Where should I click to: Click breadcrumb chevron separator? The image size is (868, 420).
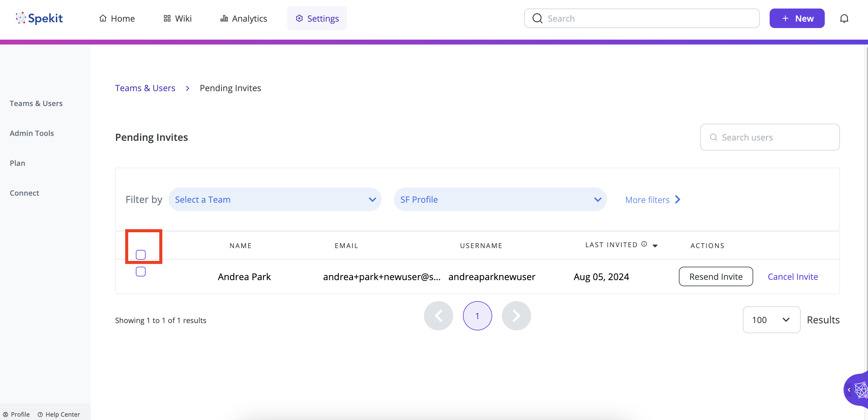click(x=188, y=88)
